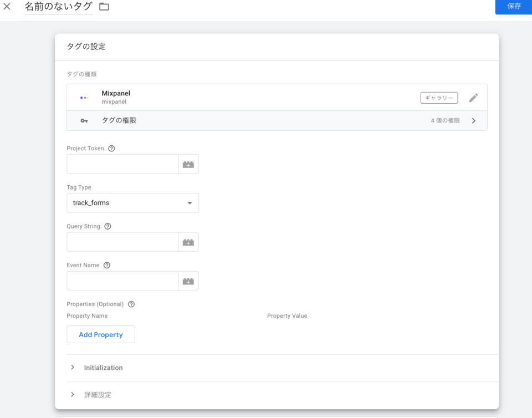Click the help icon beside Properties (Optional)
Image resolution: width=532 pixels, height=418 pixels.
[131, 304]
